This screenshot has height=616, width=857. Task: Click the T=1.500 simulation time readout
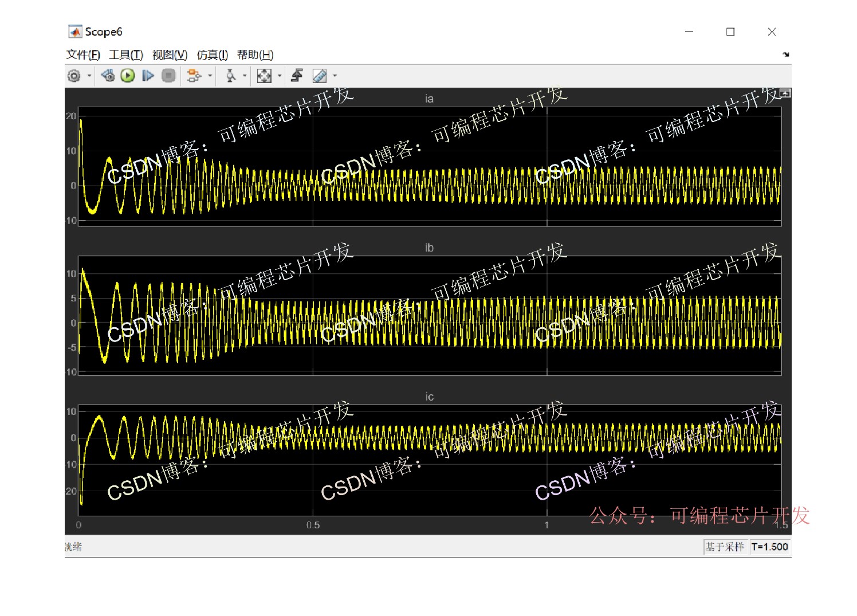point(770,547)
